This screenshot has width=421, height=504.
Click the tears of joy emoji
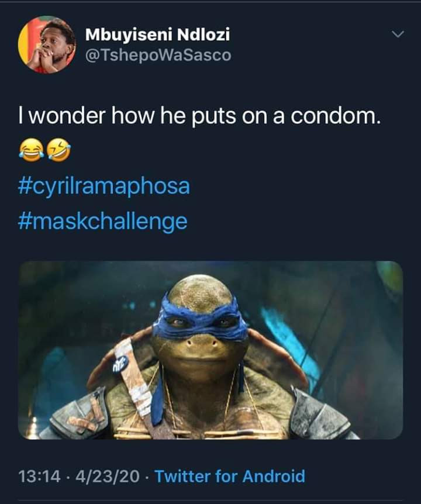(32, 150)
